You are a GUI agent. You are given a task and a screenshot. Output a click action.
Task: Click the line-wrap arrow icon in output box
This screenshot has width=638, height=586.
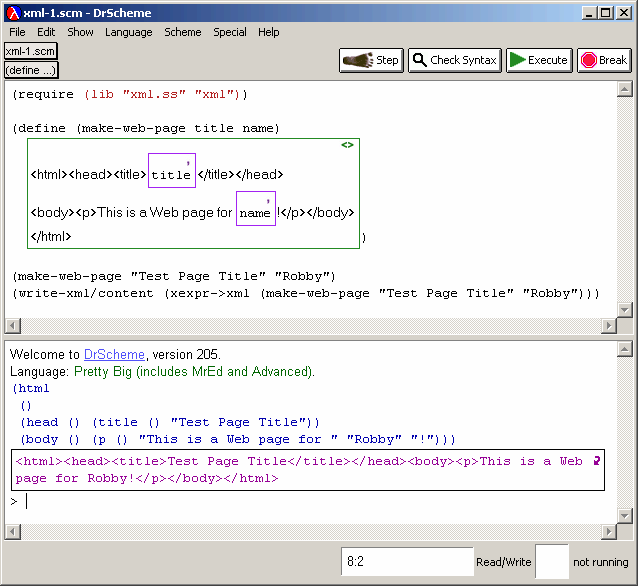click(x=596, y=461)
